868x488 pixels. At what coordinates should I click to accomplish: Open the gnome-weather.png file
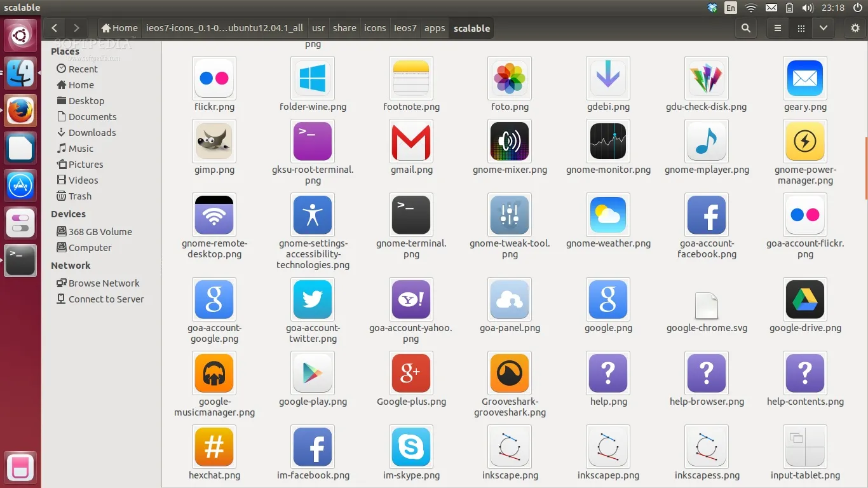608,214
